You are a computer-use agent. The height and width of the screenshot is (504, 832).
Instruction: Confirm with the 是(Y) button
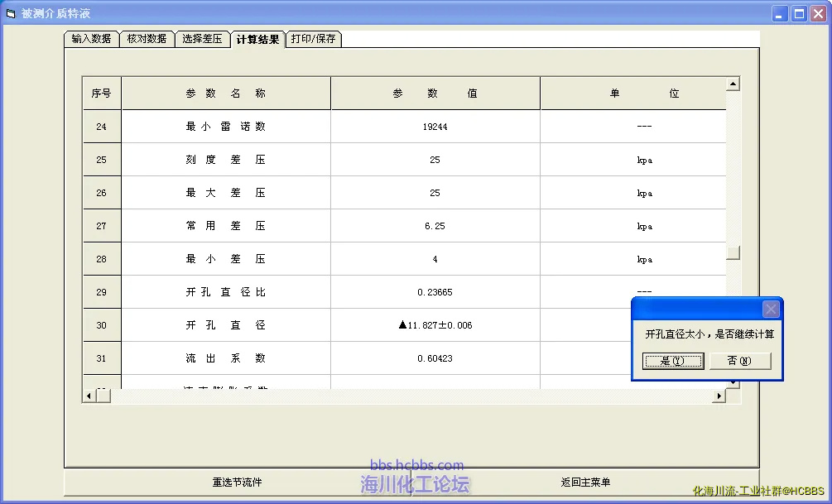pos(673,361)
